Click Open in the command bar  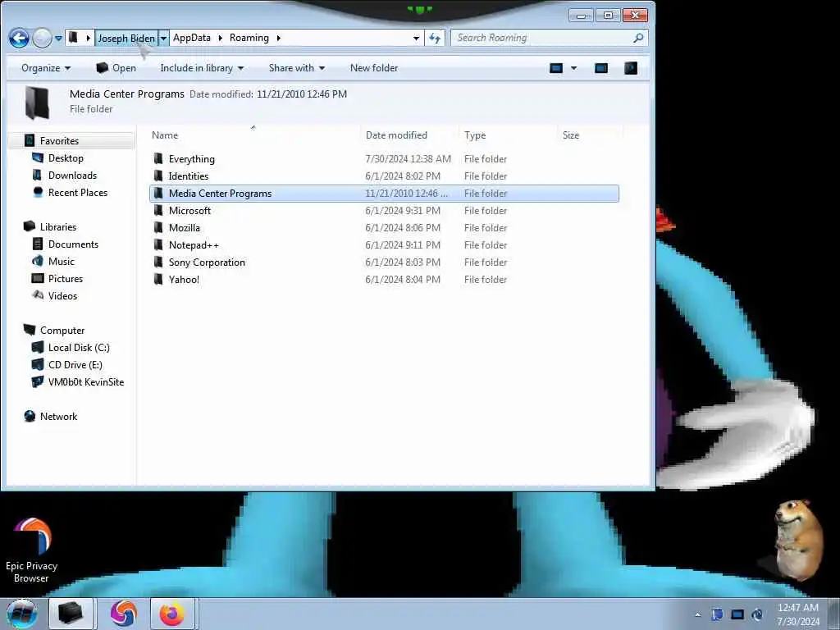[x=116, y=68]
